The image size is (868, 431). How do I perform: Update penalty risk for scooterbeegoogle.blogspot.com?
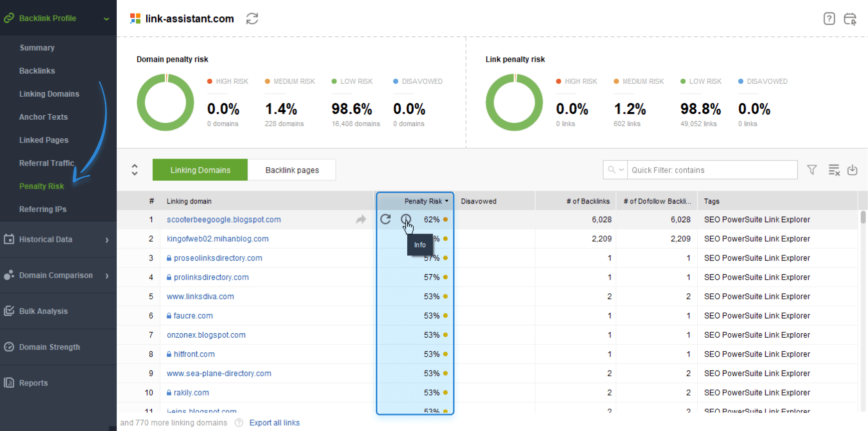(385, 219)
